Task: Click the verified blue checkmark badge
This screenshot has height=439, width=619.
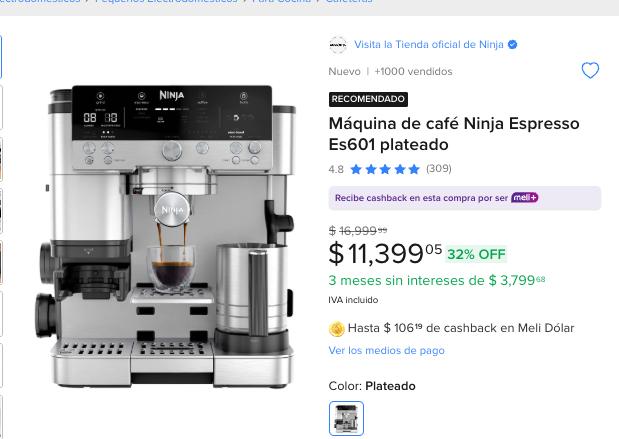Action: 512,45
